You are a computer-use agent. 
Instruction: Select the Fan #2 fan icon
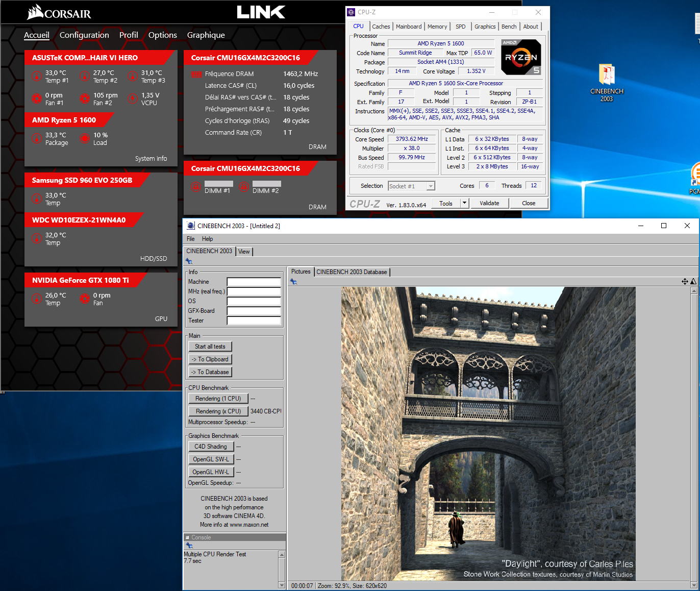(x=85, y=99)
